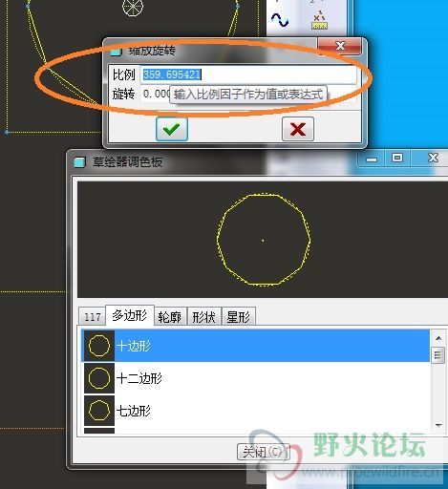Click the 旋转 rotation input field
The height and width of the screenshot is (489, 448).
pos(248,94)
